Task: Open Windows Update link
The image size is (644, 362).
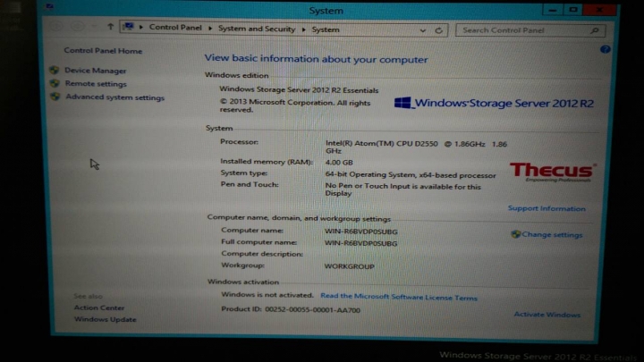Action: 106,319
